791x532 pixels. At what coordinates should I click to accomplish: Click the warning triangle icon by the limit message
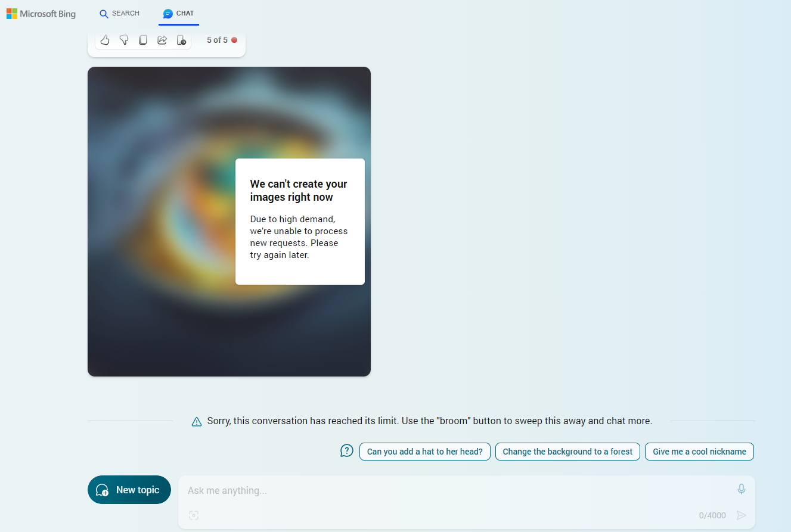tap(197, 421)
